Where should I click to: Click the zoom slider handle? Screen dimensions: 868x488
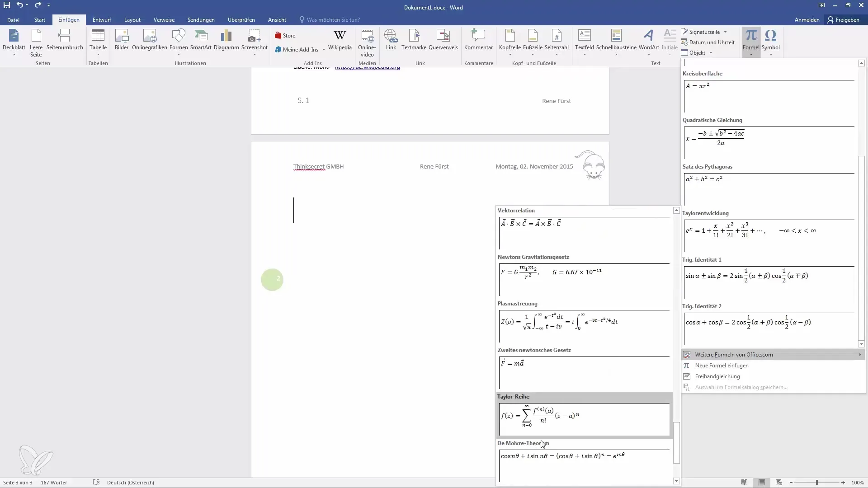(816, 483)
